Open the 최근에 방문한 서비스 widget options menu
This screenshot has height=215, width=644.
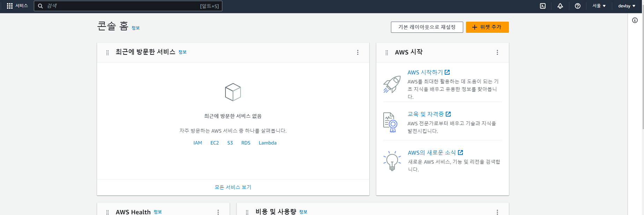point(358,52)
